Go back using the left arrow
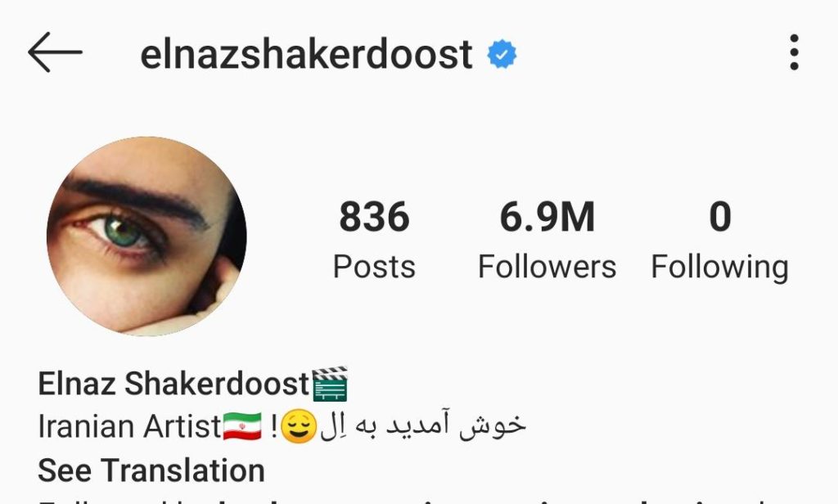 click(55, 52)
